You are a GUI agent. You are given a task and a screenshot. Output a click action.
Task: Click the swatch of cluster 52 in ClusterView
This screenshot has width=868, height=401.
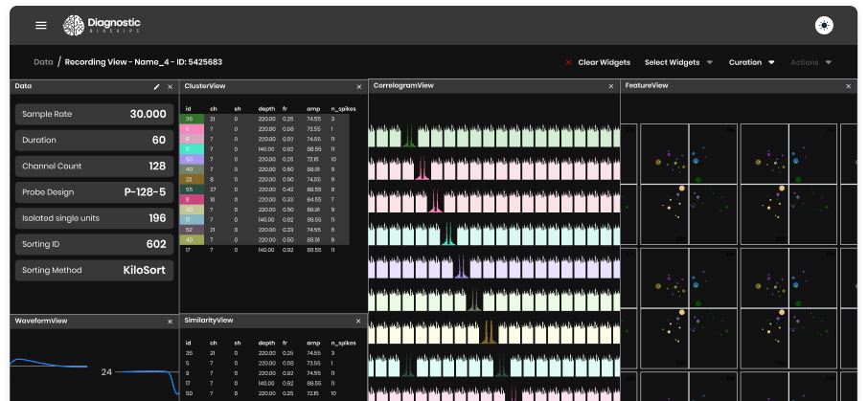coord(192,230)
